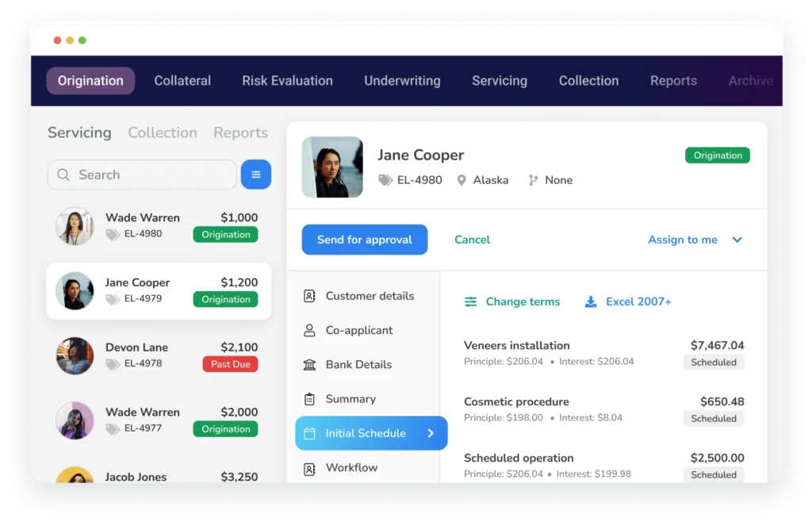Viewport: 812px width, 522px height.
Task: Click the location pin icon beside Alaska
Action: (x=462, y=180)
